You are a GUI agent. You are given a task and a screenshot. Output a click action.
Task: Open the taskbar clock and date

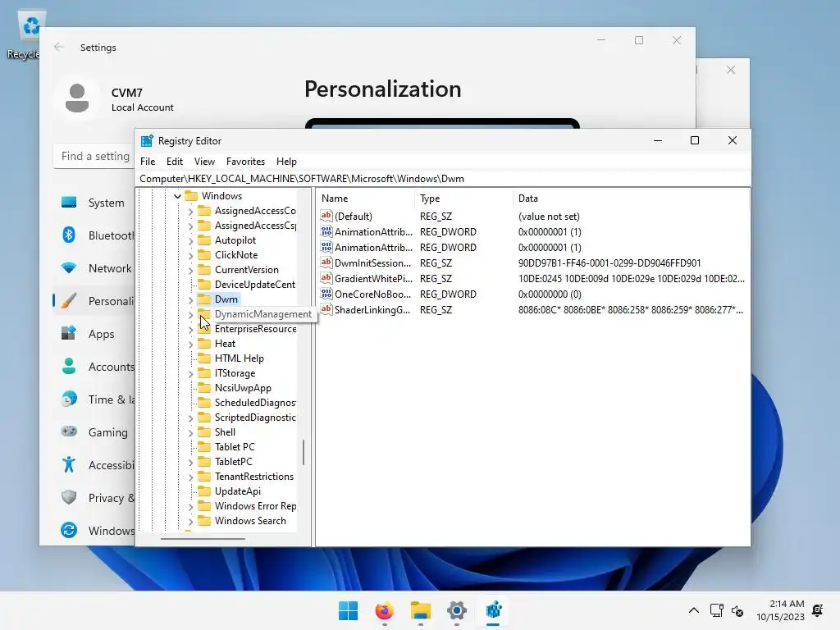781,610
